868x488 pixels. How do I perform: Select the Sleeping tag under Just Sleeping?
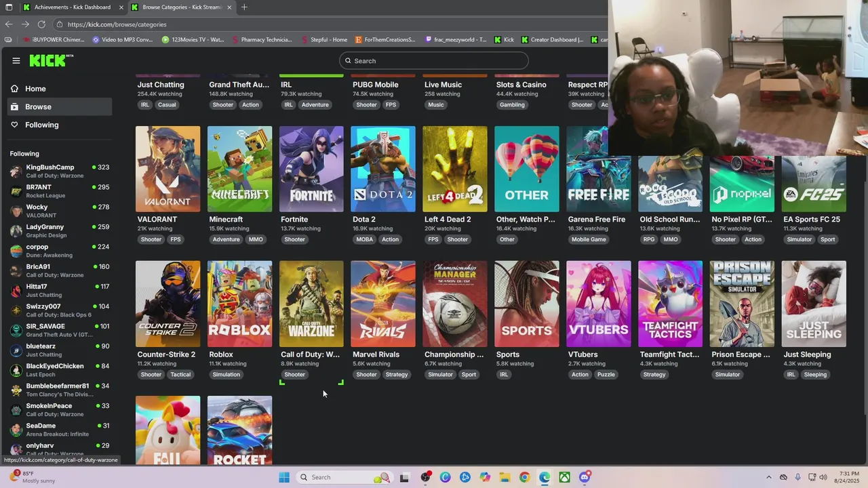tap(815, 374)
